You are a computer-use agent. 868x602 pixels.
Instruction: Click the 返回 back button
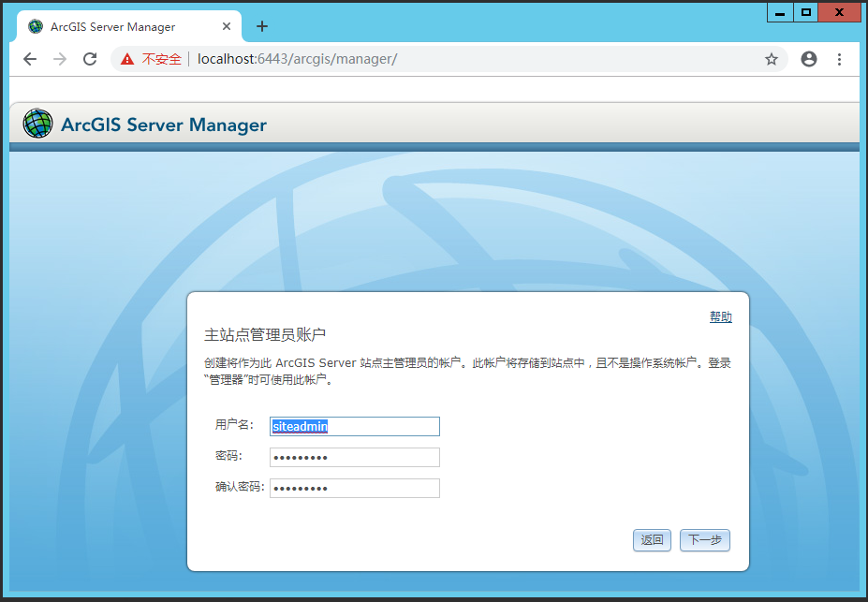[x=652, y=540]
